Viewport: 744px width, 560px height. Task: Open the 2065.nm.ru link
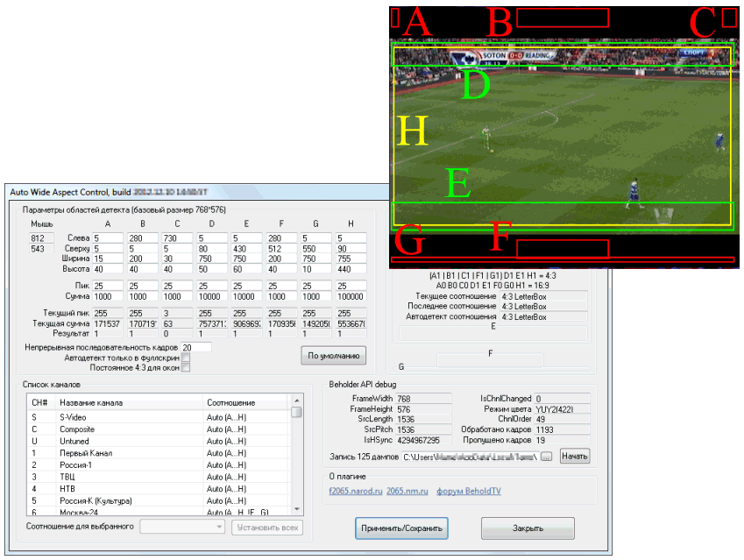tap(407, 490)
